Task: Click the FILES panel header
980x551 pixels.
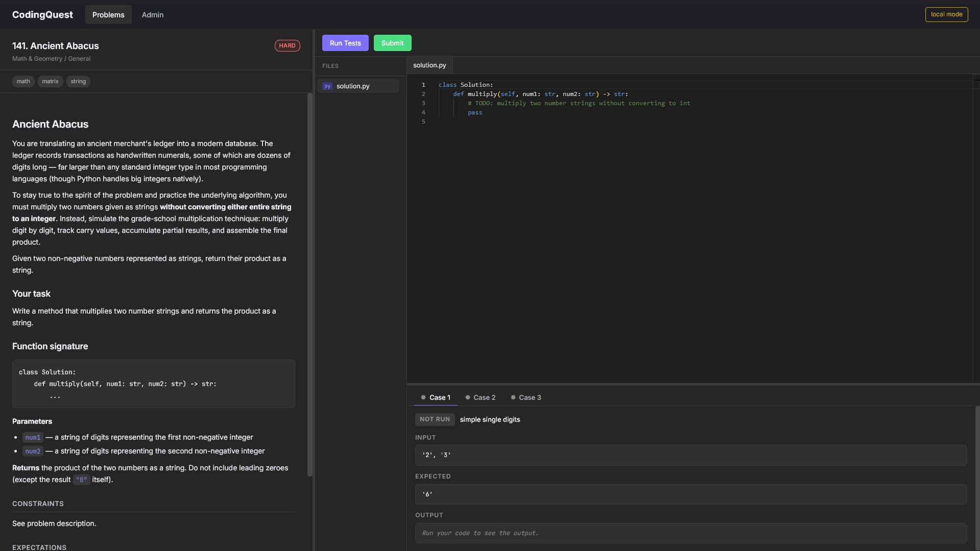Action: click(330, 66)
